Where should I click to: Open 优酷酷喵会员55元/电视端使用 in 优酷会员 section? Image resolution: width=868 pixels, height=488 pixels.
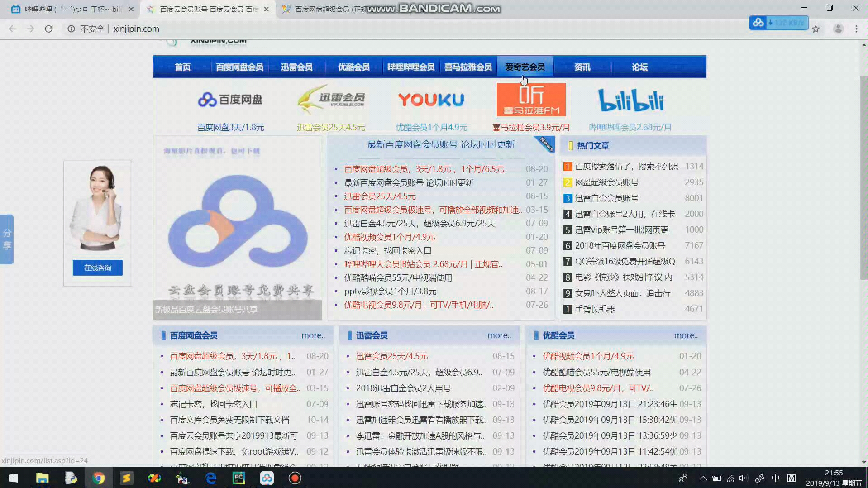click(x=597, y=373)
